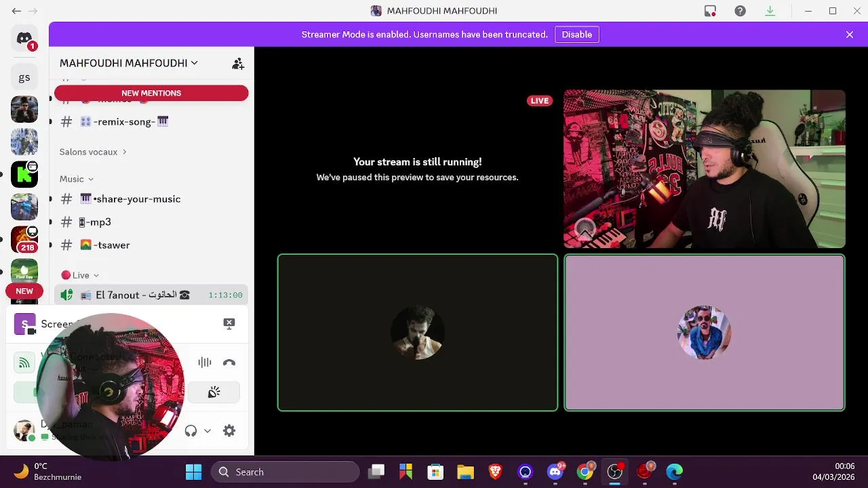Open Microsoft Store from taskbar

click(x=436, y=472)
